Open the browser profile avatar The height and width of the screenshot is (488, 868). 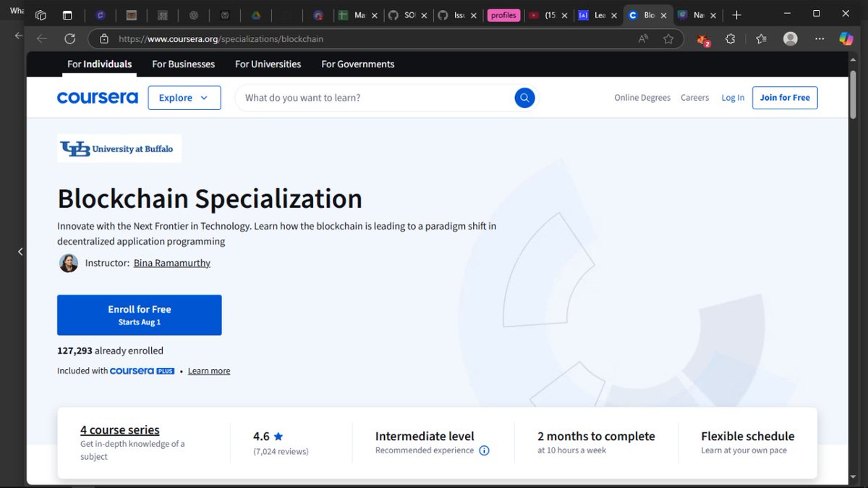coord(789,39)
